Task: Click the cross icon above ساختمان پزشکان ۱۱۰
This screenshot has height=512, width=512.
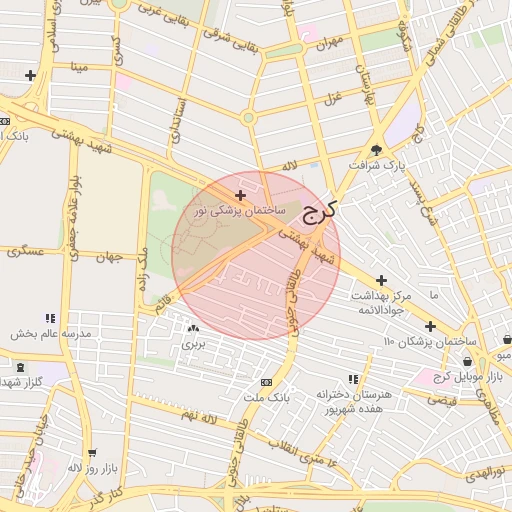Action: [x=430, y=326]
